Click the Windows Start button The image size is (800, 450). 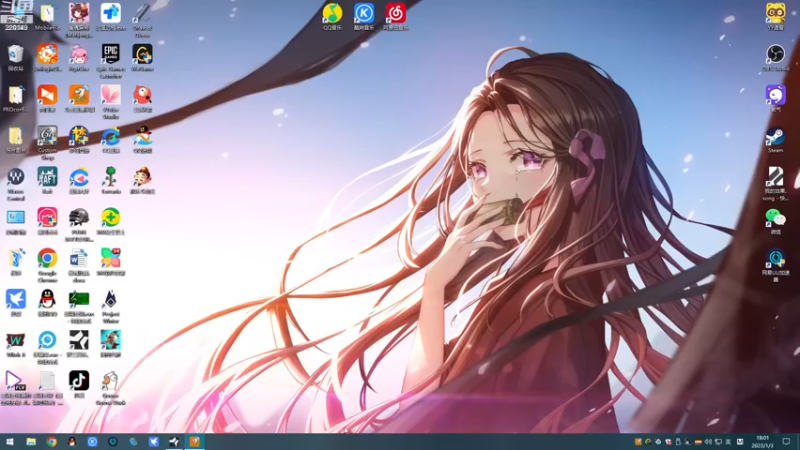(10, 442)
